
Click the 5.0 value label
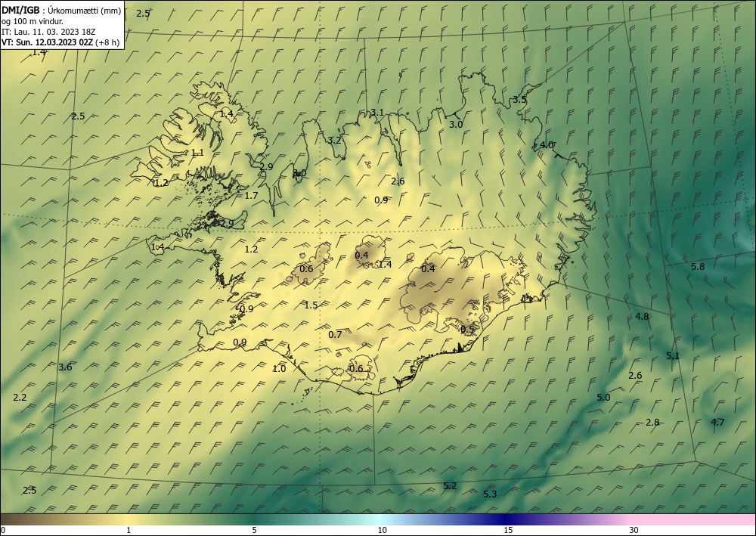pyautogui.click(x=603, y=398)
